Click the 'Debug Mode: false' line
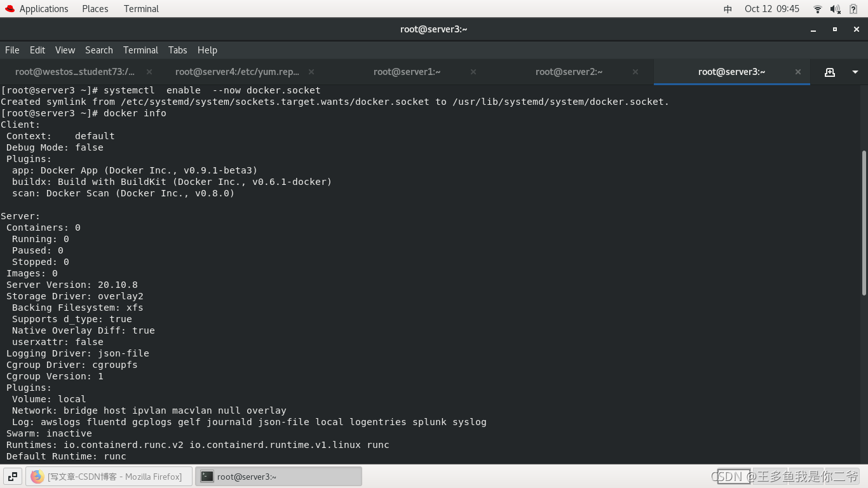This screenshot has width=868, height=488. pyautogui.click(x=55, y=147)
